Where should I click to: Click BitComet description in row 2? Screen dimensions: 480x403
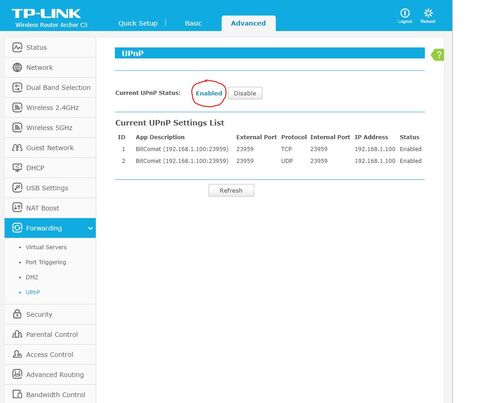(182, 161)
